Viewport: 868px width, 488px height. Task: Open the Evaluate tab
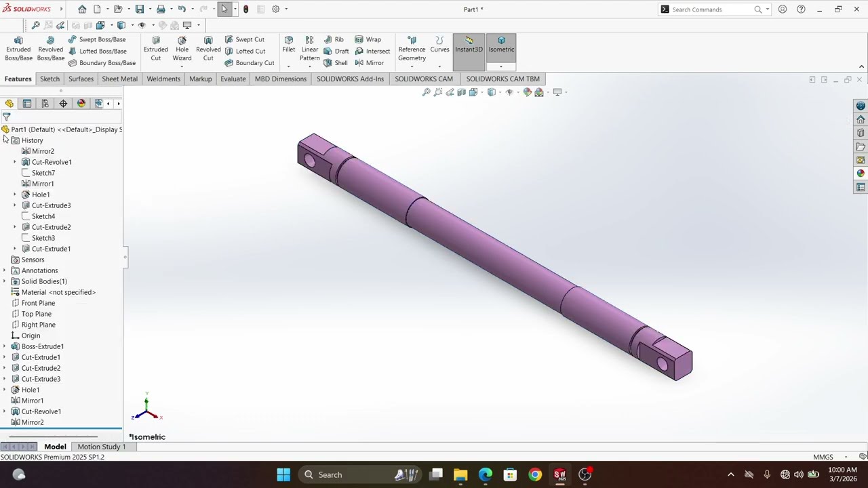pos(233,79)
